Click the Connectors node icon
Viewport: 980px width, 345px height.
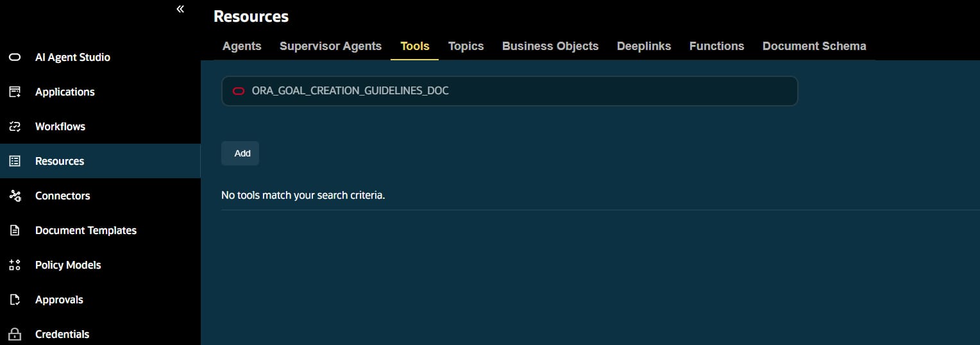tap(15, 196)
